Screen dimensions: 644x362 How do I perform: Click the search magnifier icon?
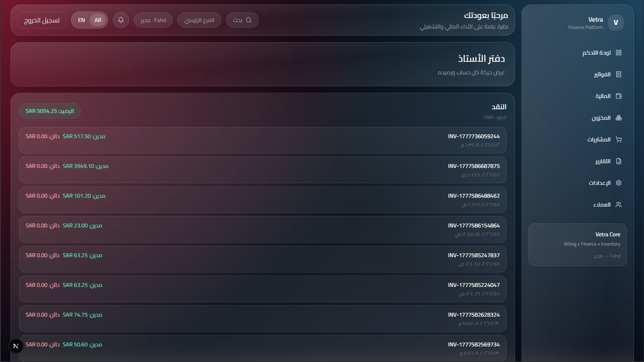tap(249, 20)
